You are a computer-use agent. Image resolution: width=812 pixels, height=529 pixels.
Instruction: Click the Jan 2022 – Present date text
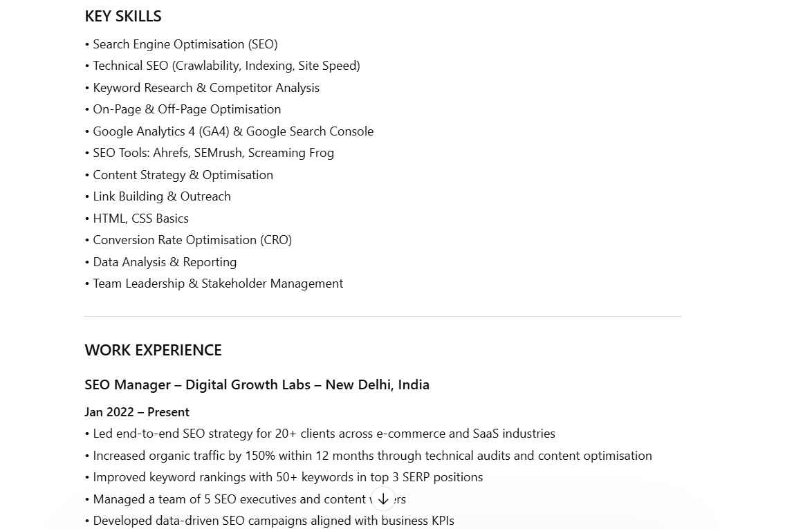coord(137,412)
